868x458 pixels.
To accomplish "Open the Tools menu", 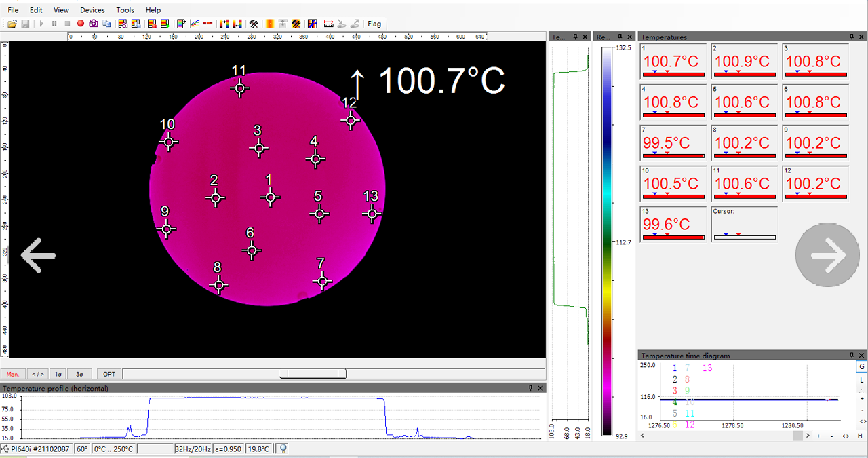I will tap(125, 10).
